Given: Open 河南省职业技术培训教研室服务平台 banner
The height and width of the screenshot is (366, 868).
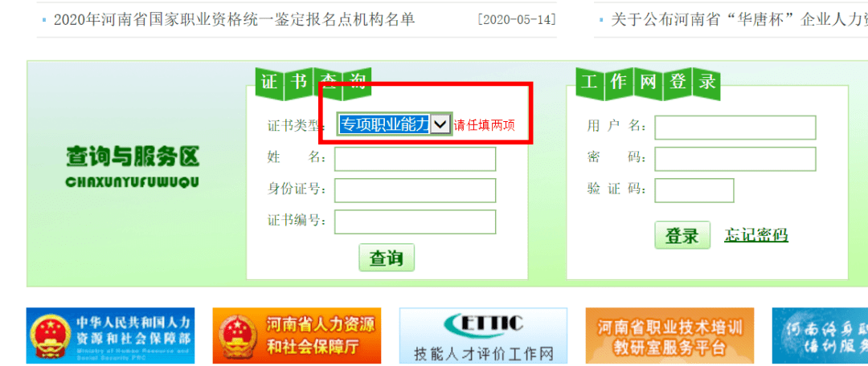Looking at the screenshot, I should click(x=669, y=335).
